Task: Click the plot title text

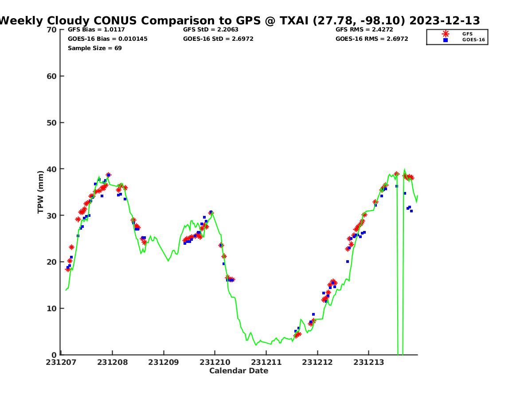Action: pyautogui.click(x=239, y=20)
